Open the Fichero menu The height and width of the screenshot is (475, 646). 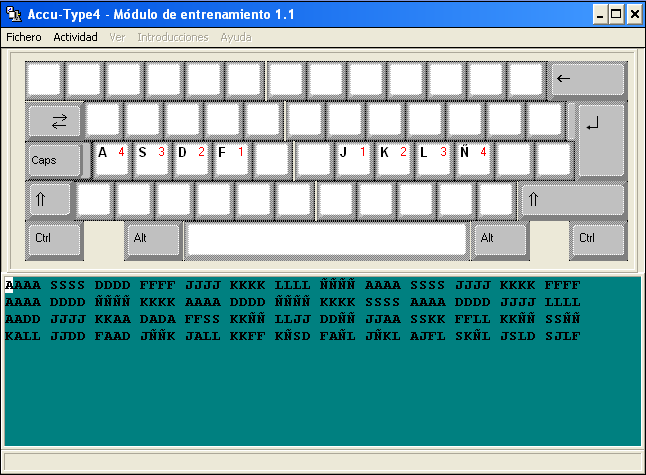pyautogui.click(x=23, y=37)
